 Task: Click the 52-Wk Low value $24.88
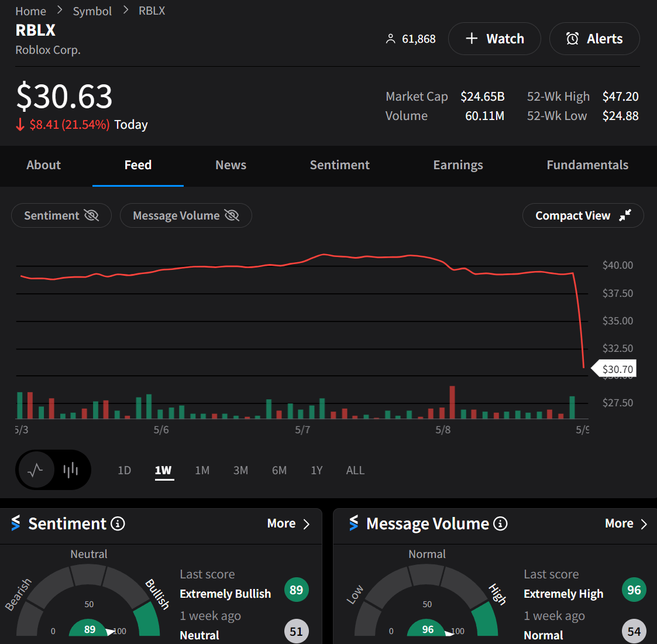coord(620,116)
